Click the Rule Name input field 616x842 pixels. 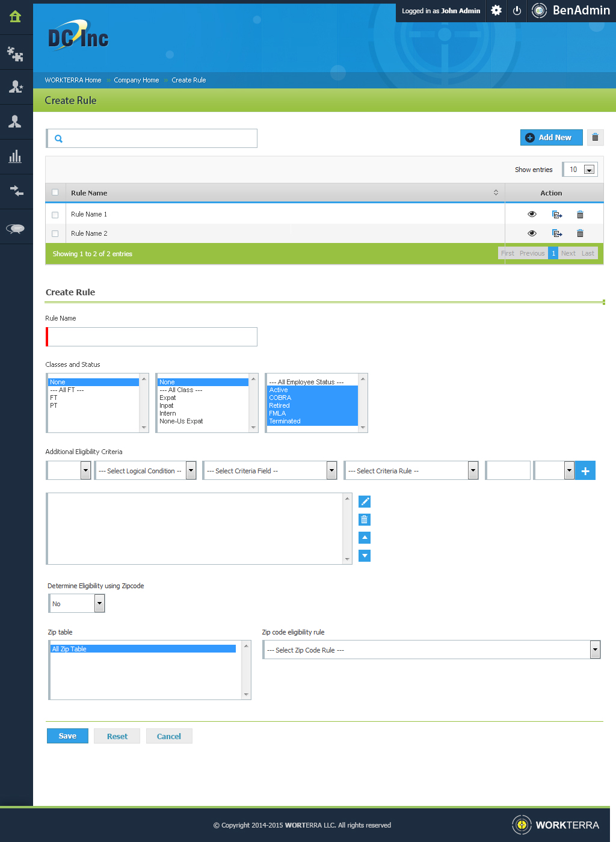point(152,337)
